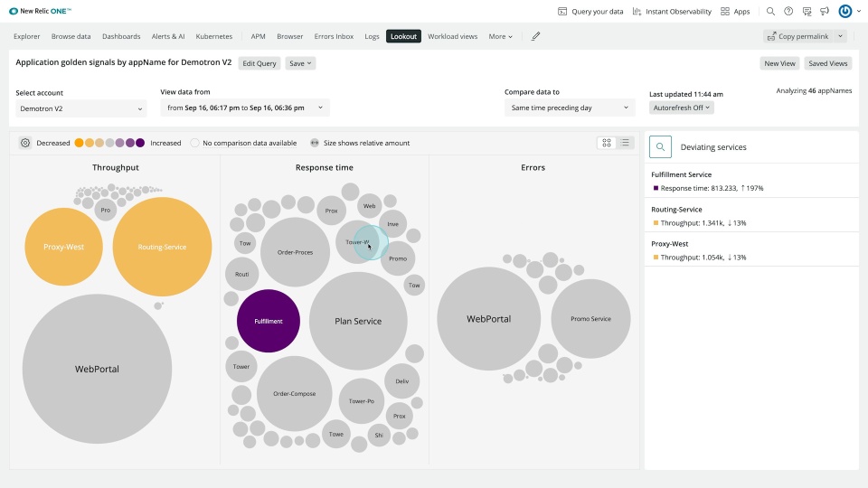Image resolution: width=868 pixels, height=488 pixels.
Task: Select the Order-Compose bubble
Action: point(295,393)
